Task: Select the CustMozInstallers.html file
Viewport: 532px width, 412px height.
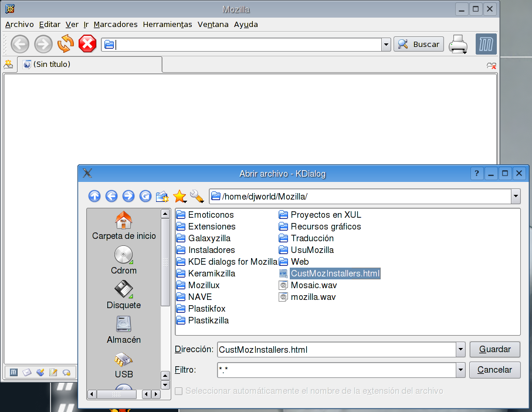Action: pos(330,273)
